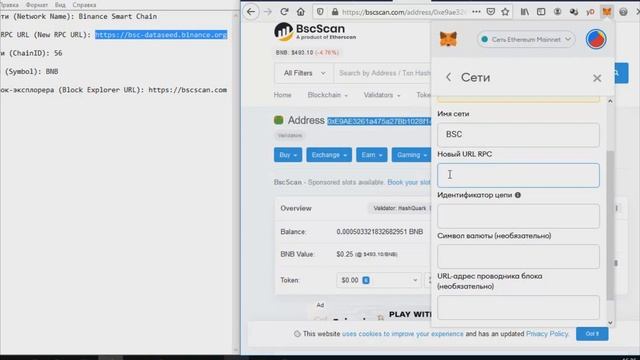Click the (Symbol): BNB line in Notepad
This screenshot has height=360, width=640.
coord(31,71)
